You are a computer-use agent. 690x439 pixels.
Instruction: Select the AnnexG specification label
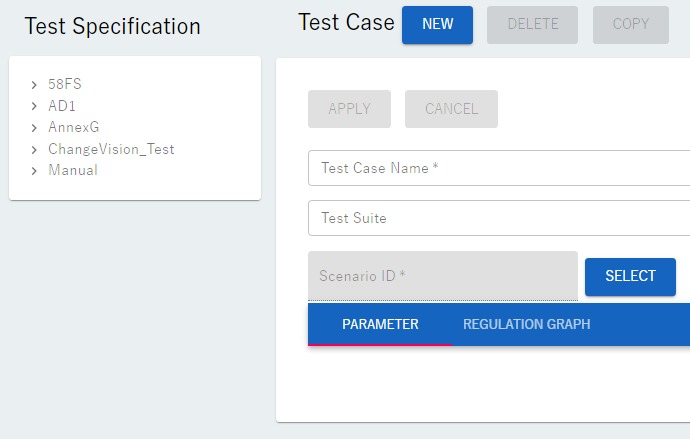[73, 128]
